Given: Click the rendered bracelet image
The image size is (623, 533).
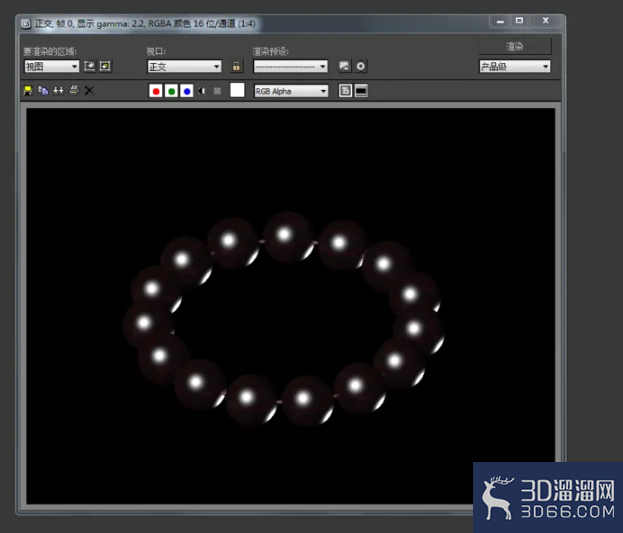Looking at the screenshot, I should click(290, 306).
